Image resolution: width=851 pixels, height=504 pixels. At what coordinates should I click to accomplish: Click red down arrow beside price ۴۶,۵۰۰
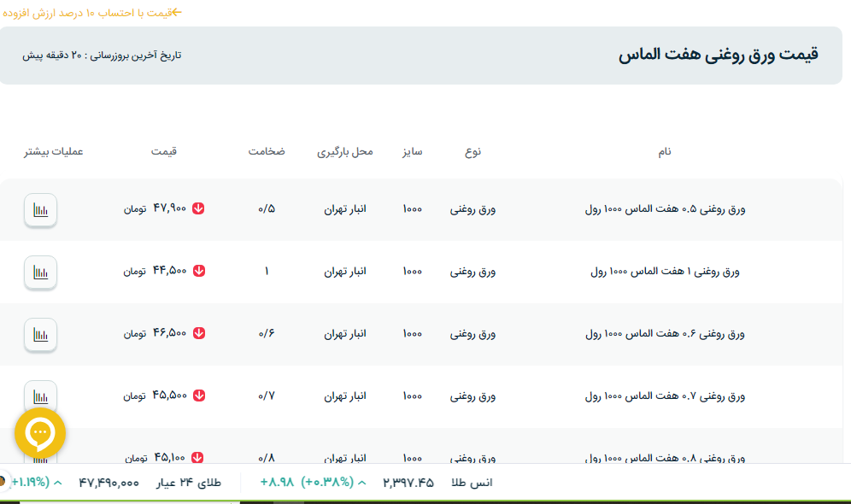click(198, 333)
